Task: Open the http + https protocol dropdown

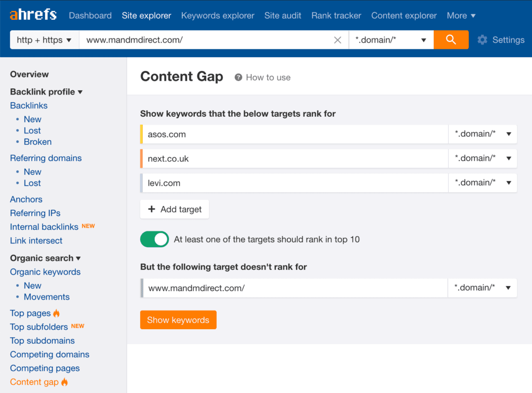Action: tap(45, 40)
